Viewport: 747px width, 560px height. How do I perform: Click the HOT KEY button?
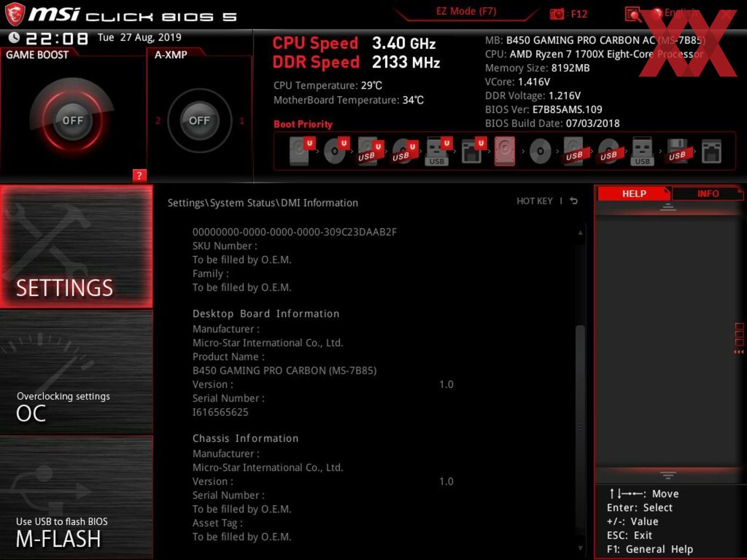point(534,201)
